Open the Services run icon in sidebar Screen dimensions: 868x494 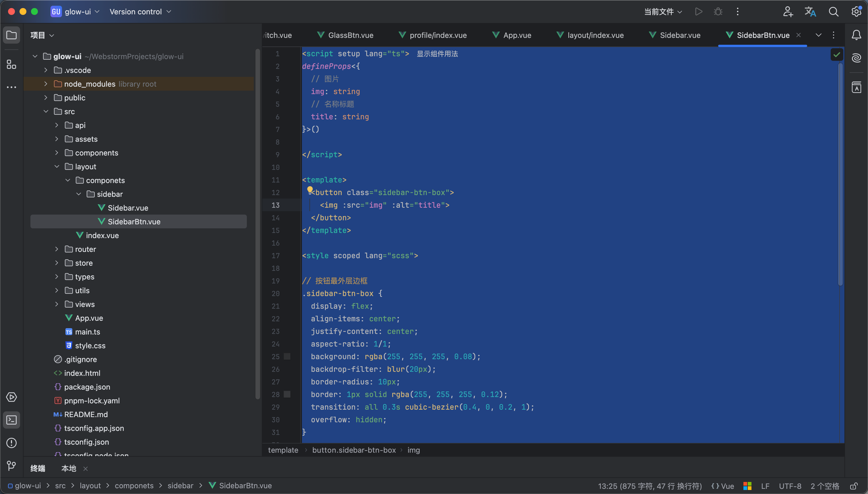(11, 397)
